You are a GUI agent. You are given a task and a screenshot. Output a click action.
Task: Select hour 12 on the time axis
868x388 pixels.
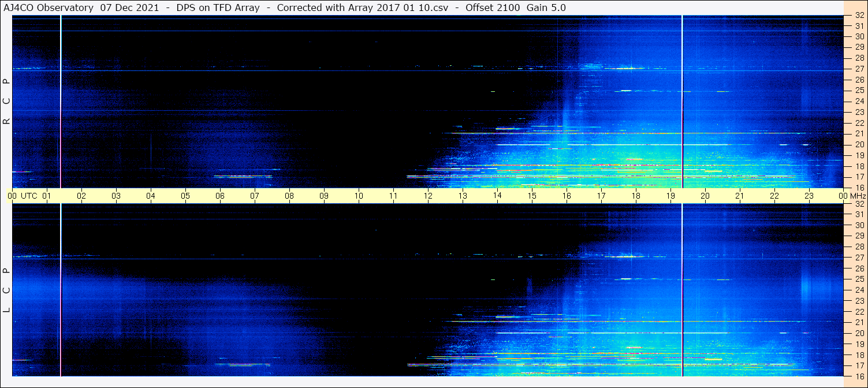[428, 196]
